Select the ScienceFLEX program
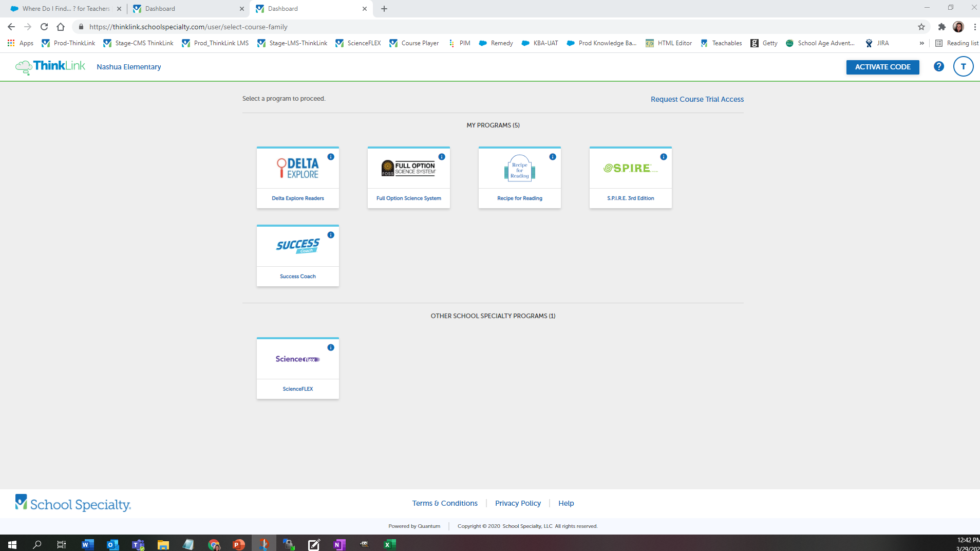 (x=298, y=368)
